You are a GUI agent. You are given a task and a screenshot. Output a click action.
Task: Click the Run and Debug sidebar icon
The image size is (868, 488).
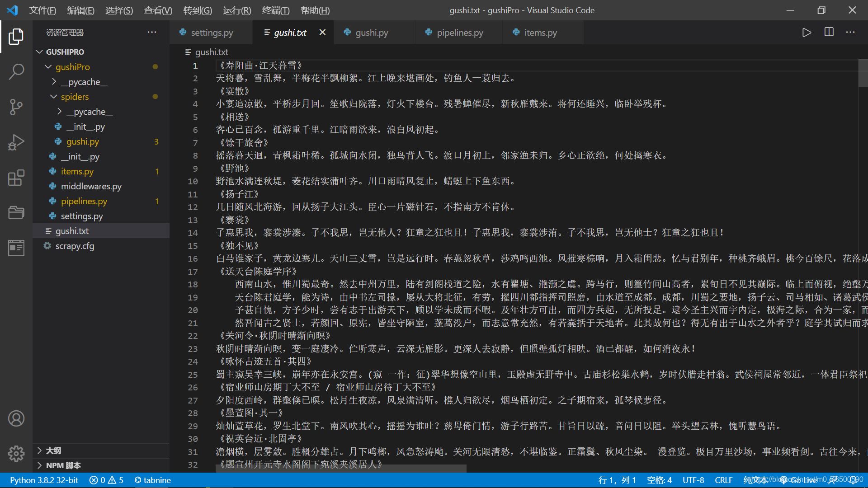[16, 141]
